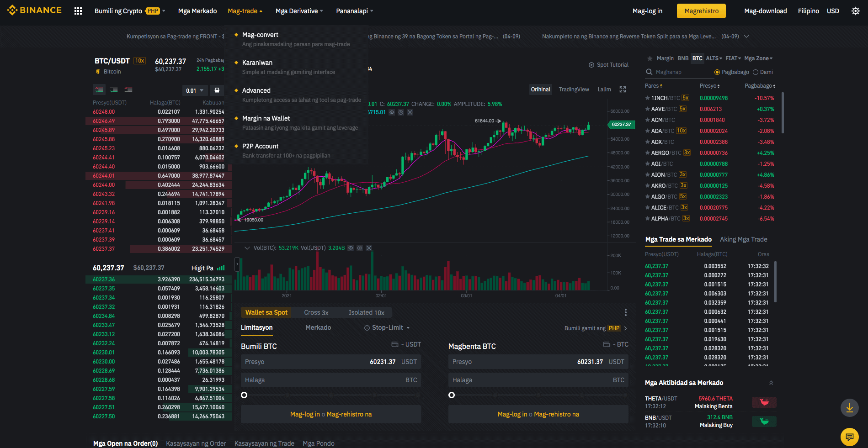Click Mag-log in in header
Viewport: 868px width, 448px height.
(x=647, y=11)
